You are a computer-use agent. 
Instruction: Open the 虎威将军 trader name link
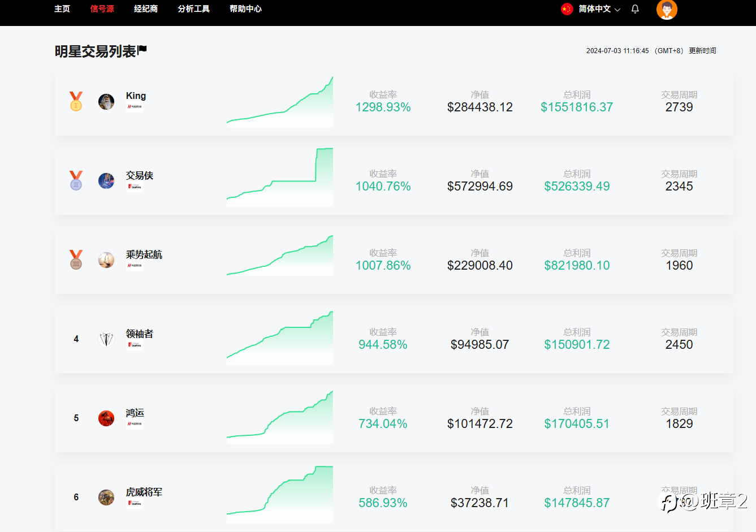[x=144, y=492]
